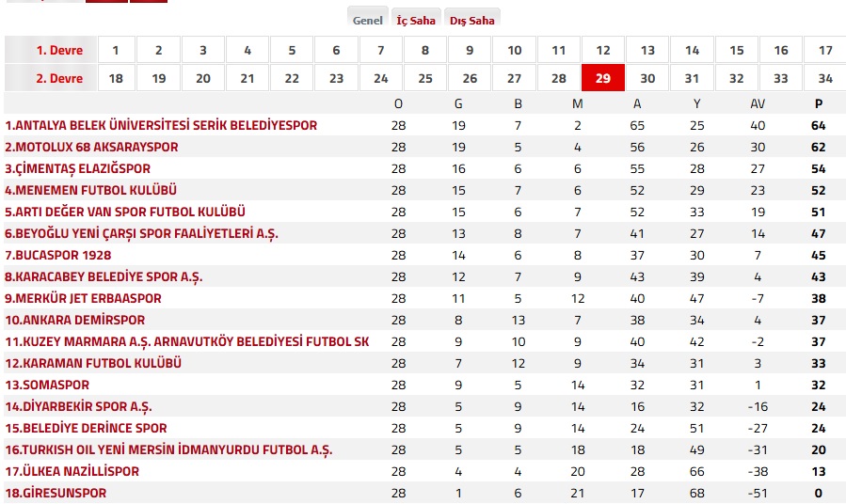This screenshot has height=504, width=846.
Task: Go to week 34 standings
Action: point(824,78)
